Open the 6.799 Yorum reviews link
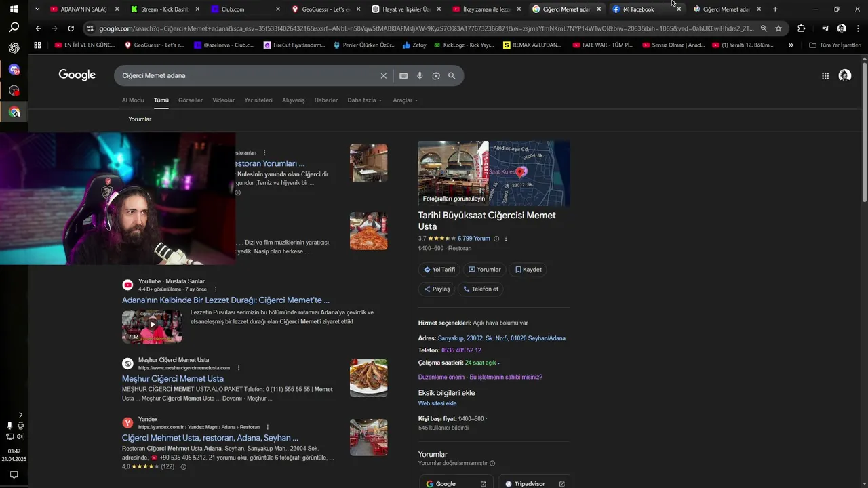This screenshot has height=488, width=868. click(473, 239)
